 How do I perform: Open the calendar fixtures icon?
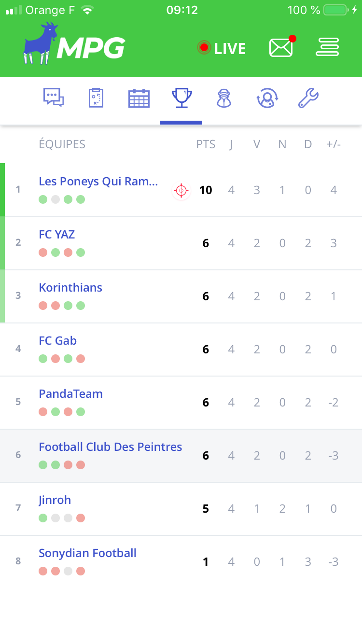pos(139,98)
